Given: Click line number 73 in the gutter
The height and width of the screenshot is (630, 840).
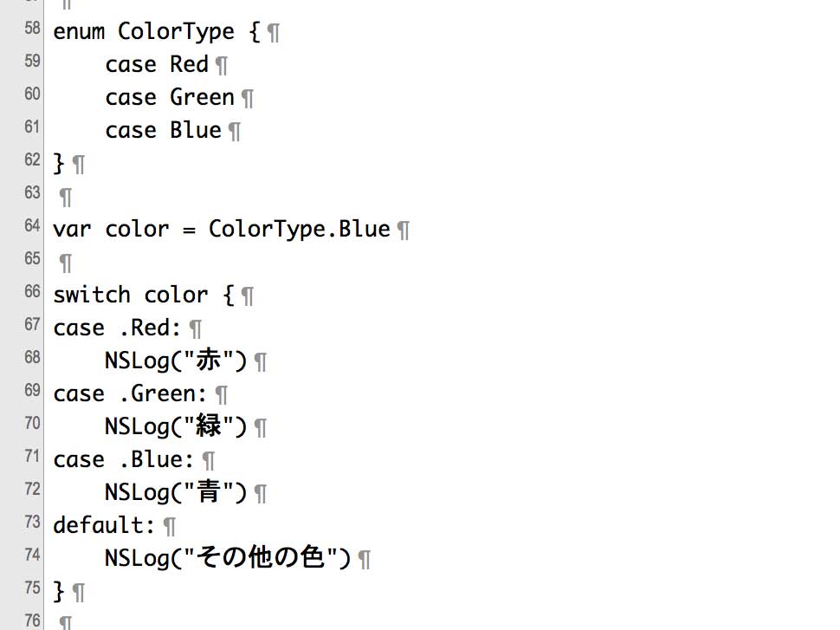Looking at the screenshot, I should tap(32, 522).
